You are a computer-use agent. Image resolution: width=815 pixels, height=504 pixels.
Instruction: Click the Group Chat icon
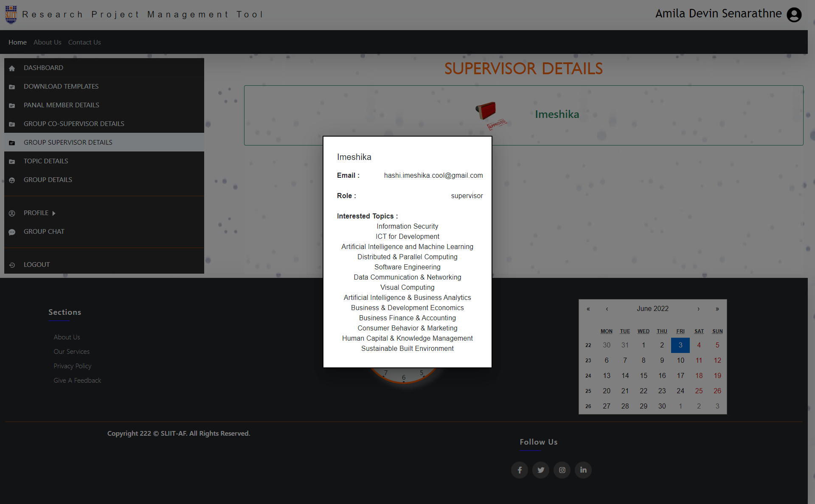pyautogui.click(x=12, y=232)
